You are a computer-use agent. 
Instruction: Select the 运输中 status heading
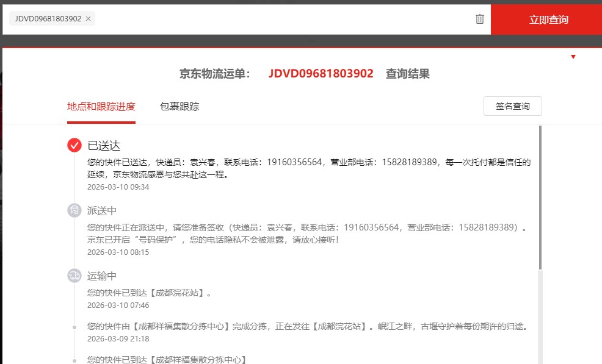[102, 276]
